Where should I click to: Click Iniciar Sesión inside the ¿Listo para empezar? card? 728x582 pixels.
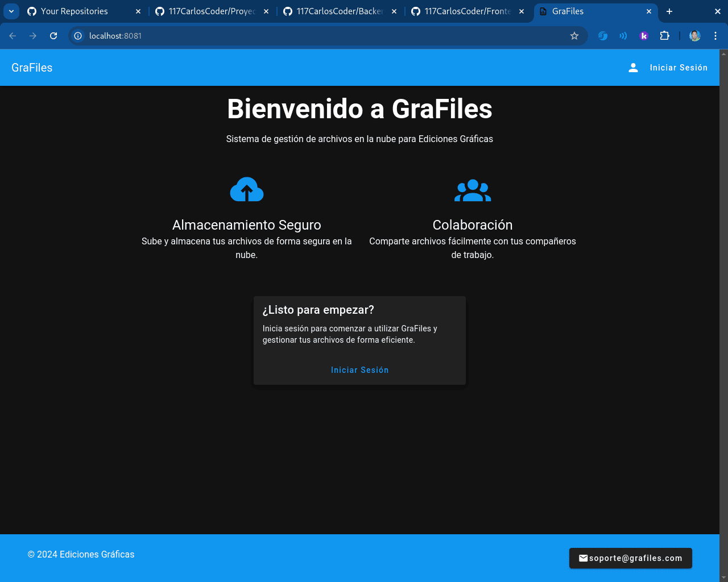[359, 369]
